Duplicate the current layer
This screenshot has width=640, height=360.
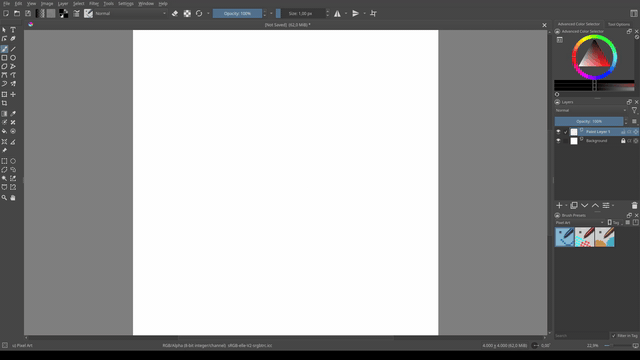574,206
